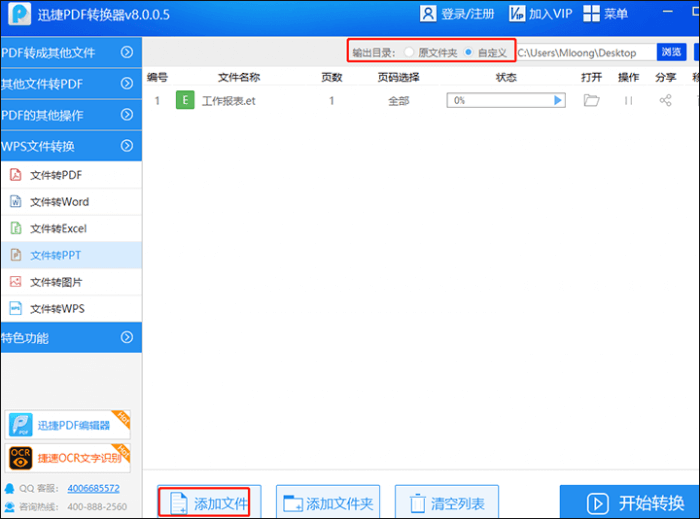Open 其他文件转PDF category header
This screenshot has height=519, width=700.
tap(71, 84)
